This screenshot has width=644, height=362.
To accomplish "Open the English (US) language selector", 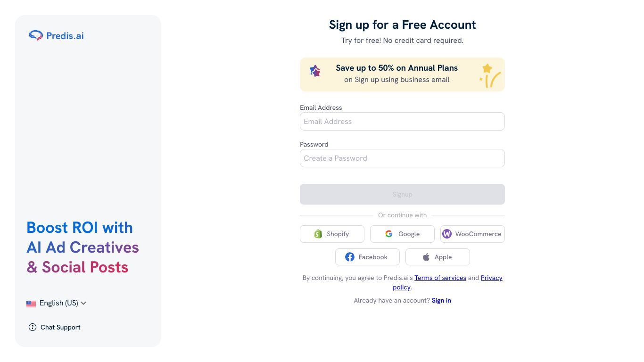I will pos(57,303).
